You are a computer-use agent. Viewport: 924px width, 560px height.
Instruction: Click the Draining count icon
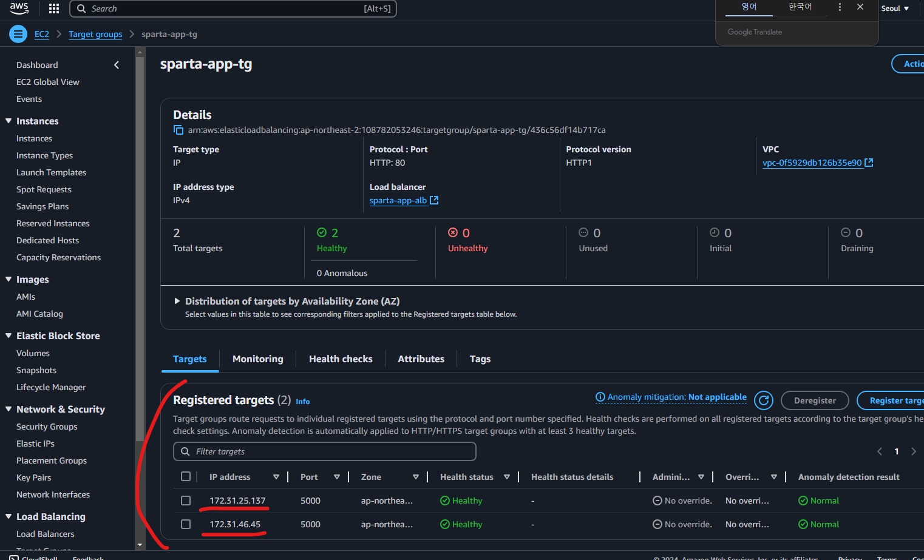[x=846, y=232]
